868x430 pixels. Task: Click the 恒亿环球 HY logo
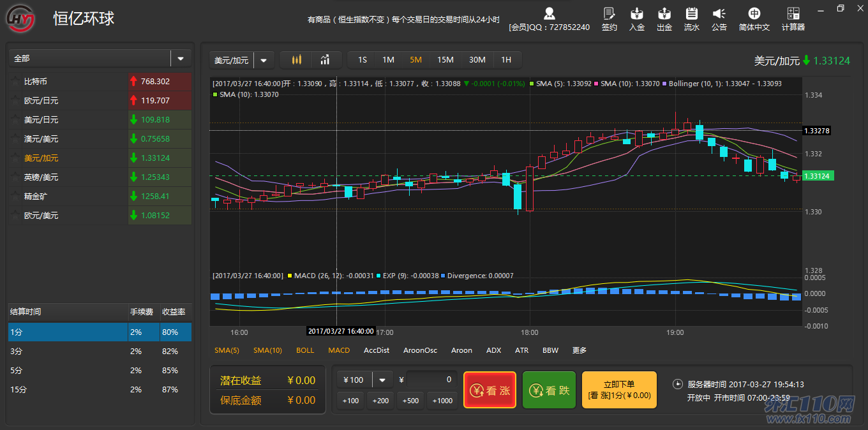(x=21, y=19)
